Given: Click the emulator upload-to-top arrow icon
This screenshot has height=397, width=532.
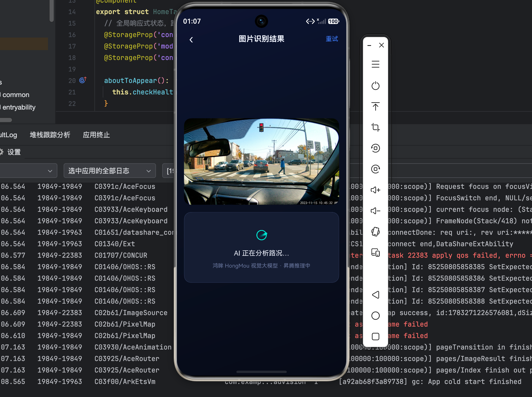Looking at the screenshot, I should coord(375,106).
